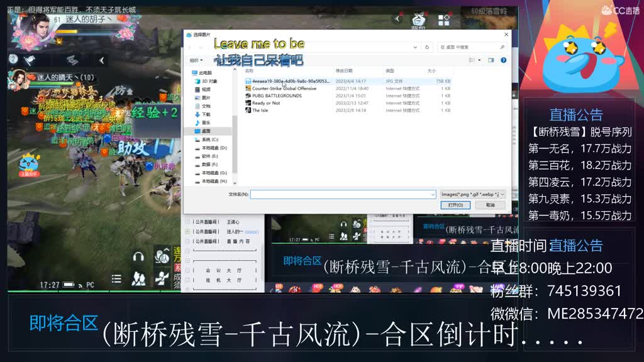Select the PUBG BATTLEGROUNDS shortcut

pos(348,96)
